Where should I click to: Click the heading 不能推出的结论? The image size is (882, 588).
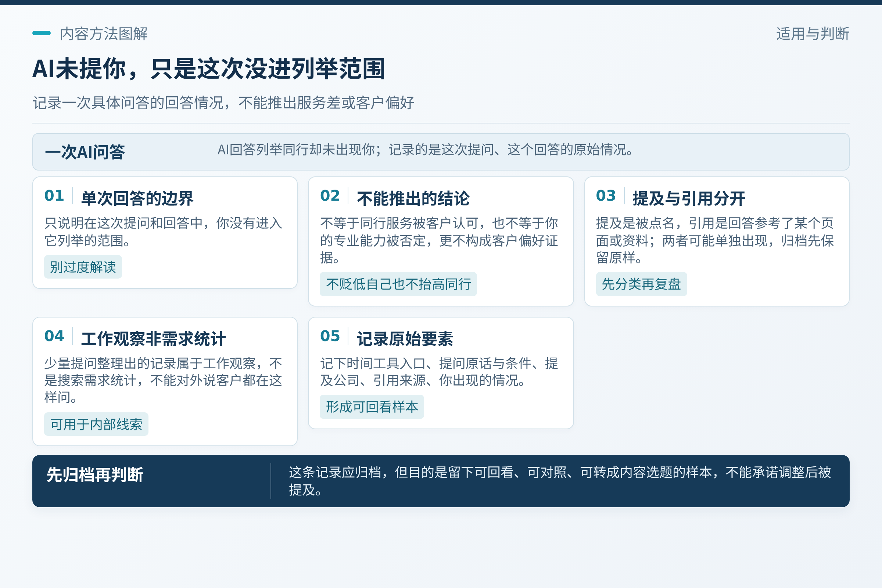click(413, 198)
